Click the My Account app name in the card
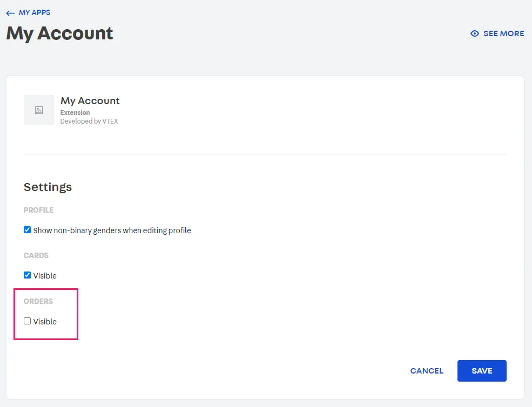Screen dimensions: 532x407 pos(90,101)
